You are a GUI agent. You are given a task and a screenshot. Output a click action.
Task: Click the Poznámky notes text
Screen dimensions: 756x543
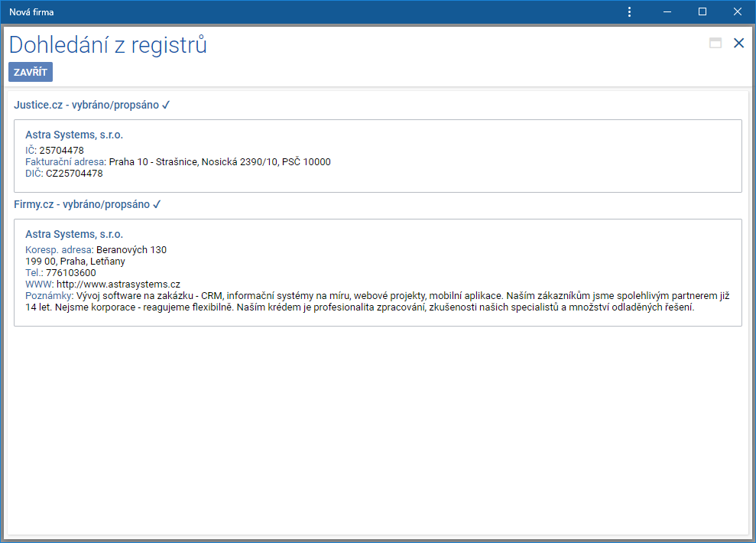[x=378, y=301]
